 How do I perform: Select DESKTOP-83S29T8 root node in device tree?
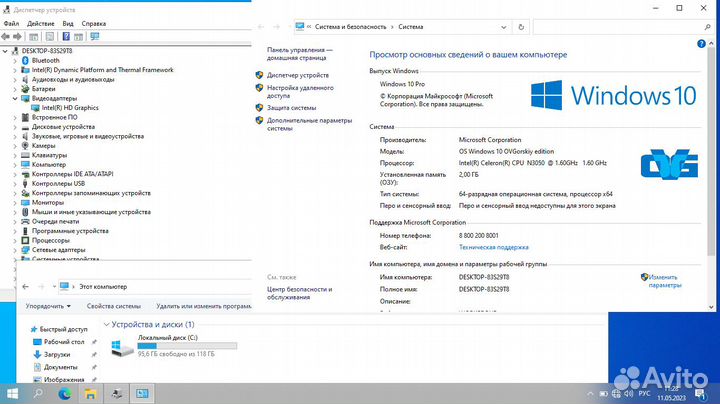(x=47, y=51)
